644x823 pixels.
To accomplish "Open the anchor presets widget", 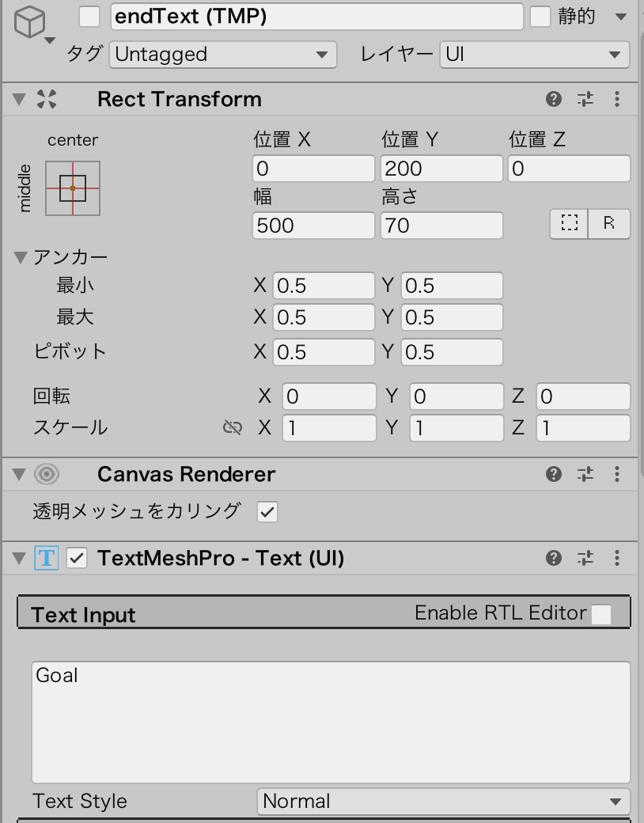I will click(x=72, y=188).
